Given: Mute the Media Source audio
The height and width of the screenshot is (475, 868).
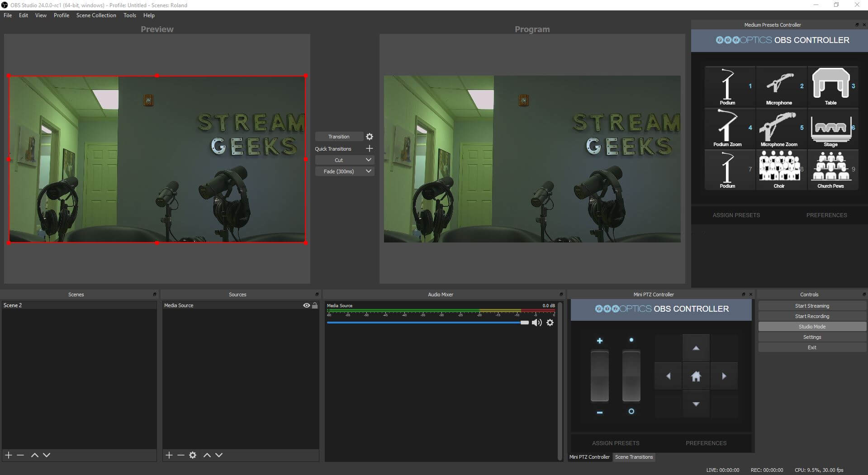Looking at the screenshot, I should 537,323.
